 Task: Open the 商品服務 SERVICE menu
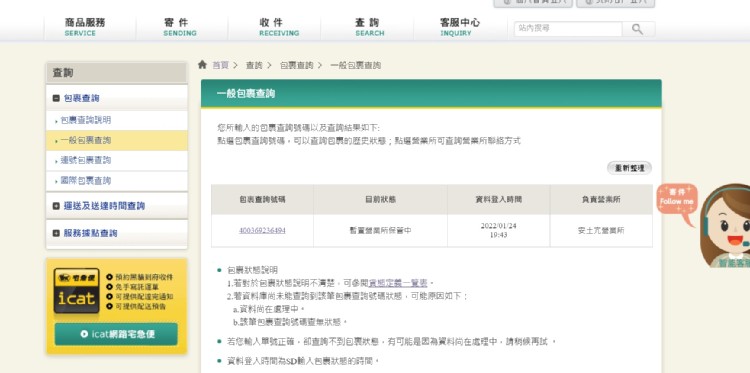[85, 27]
